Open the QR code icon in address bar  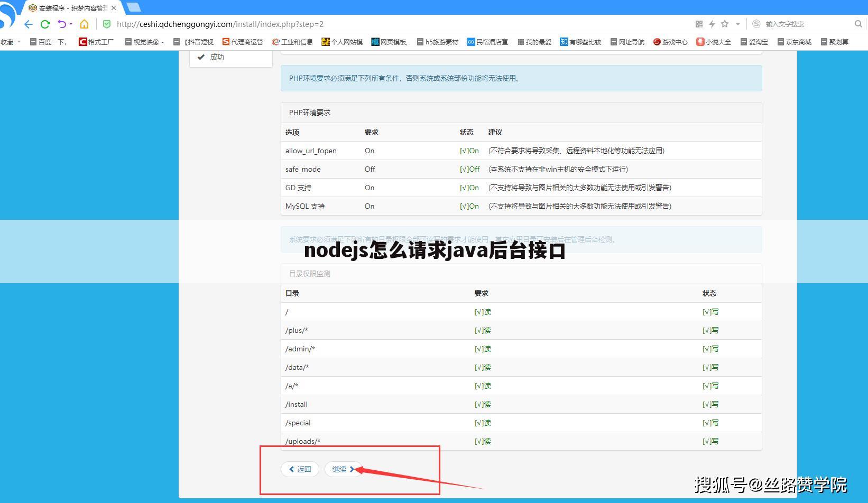pos(699,24)
